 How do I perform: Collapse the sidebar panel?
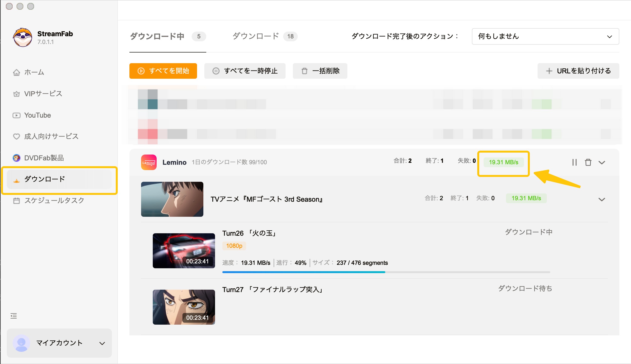click(14, 316)
